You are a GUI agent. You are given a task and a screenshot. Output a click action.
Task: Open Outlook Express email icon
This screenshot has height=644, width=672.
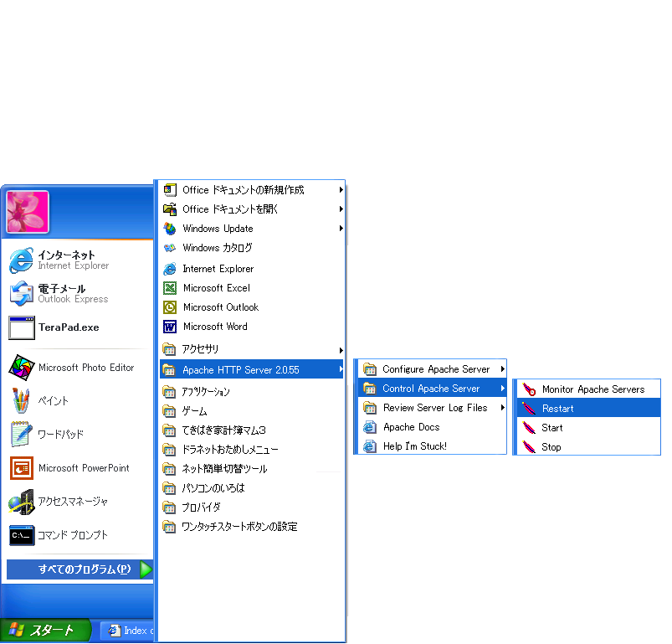(21, 294)
